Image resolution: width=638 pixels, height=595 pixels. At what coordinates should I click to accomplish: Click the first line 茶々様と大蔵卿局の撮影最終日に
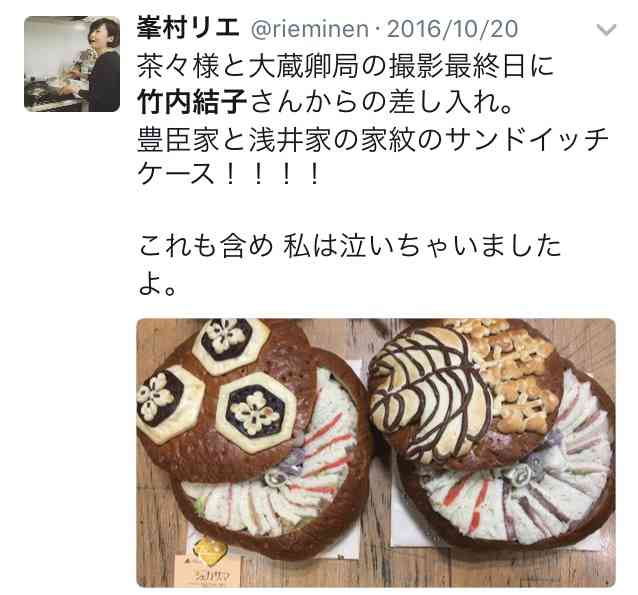coord(345,66)
